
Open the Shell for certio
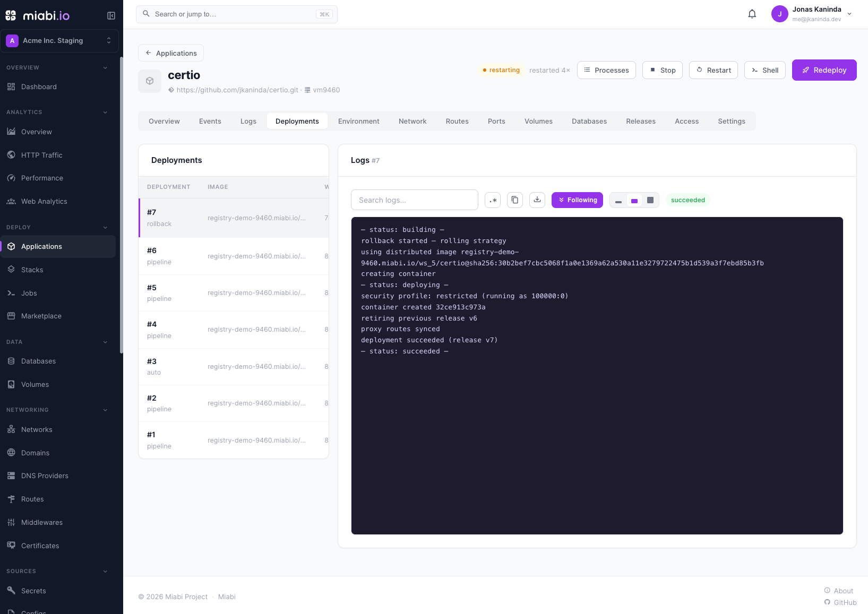[x=765, y=70]
